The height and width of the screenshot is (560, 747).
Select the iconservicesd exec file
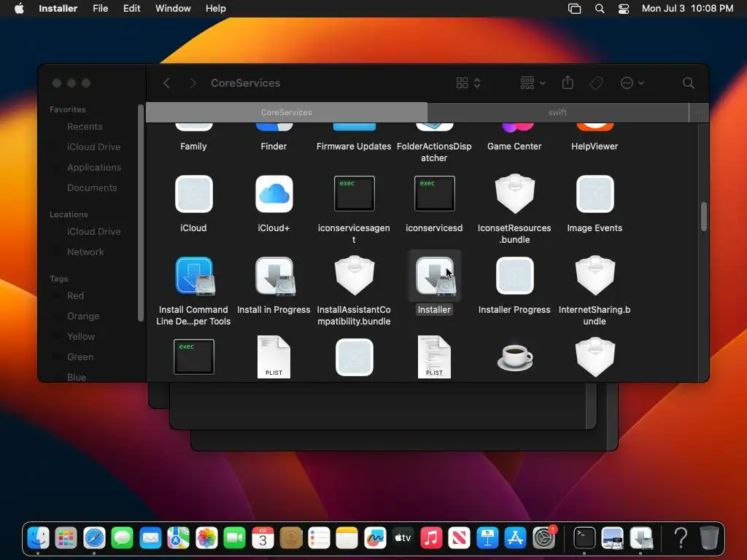(x=435, y=193)
